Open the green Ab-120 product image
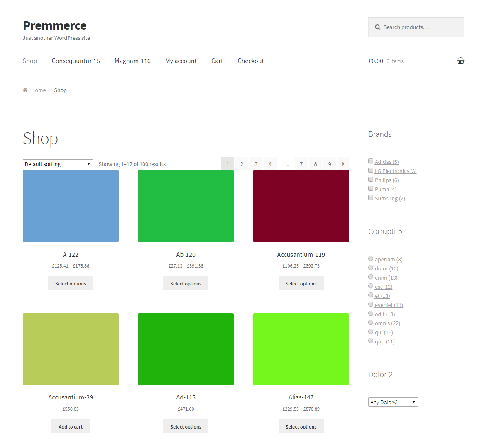 click(x=186, y=206)
